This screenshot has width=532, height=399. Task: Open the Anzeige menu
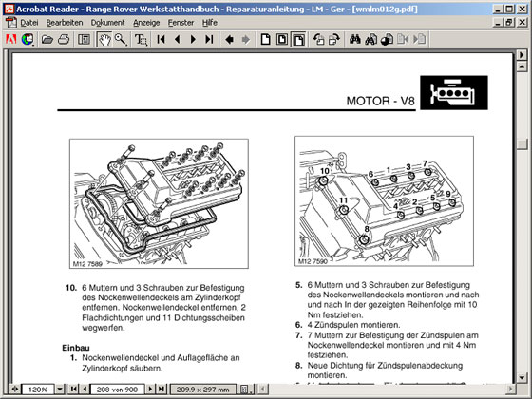coord(146,23)
